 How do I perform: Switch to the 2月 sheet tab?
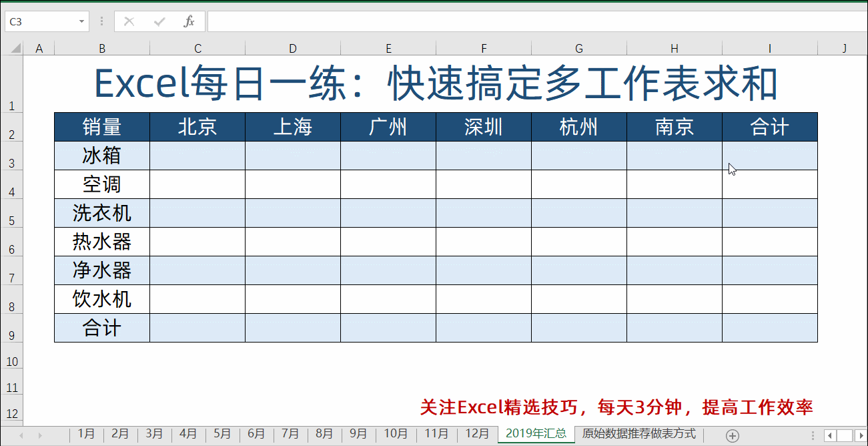pos(121,434)
